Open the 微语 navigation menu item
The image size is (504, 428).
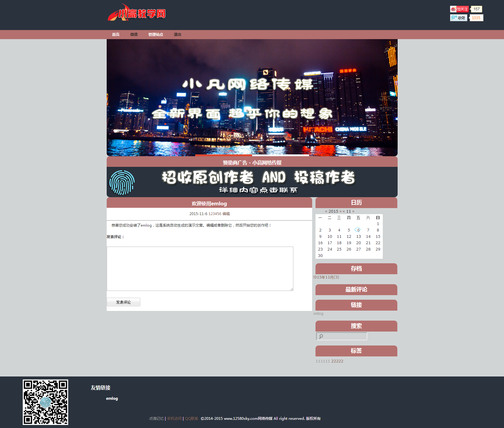coord(134,35)
